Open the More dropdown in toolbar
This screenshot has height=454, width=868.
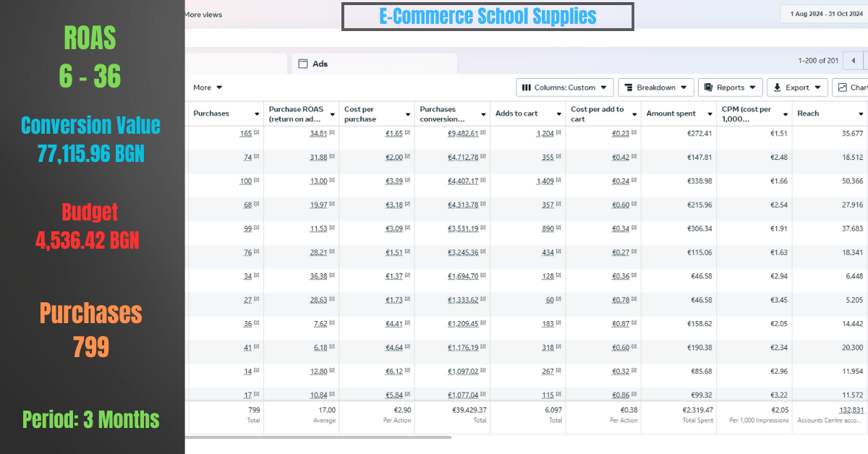(x=208, y=87)
